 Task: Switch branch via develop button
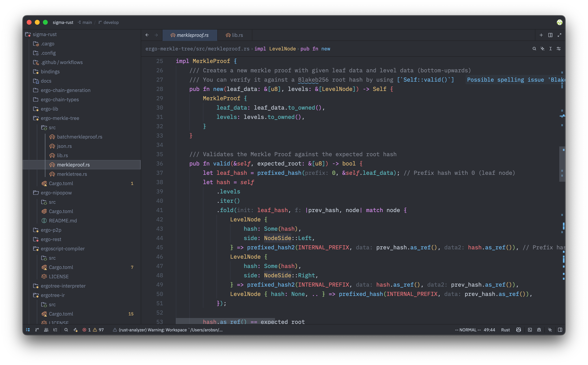tap(108, 22)
